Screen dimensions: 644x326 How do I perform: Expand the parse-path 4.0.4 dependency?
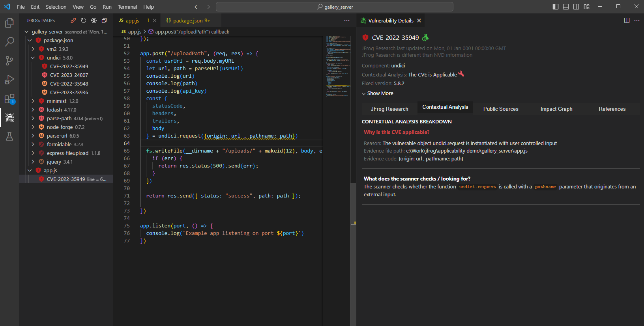(x=33, y=118)
